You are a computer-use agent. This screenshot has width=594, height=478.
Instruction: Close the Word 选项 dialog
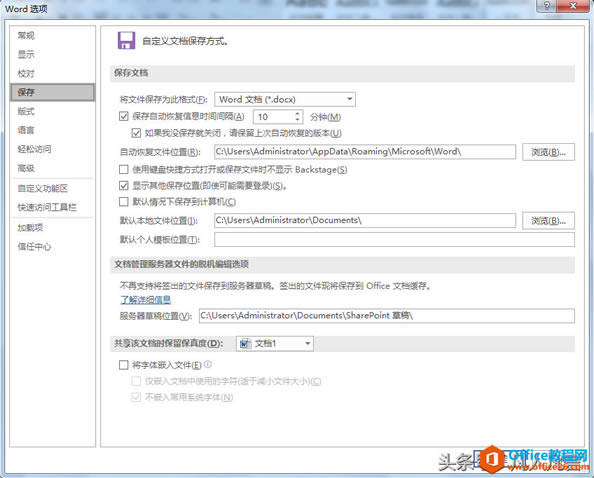[574, 5]
